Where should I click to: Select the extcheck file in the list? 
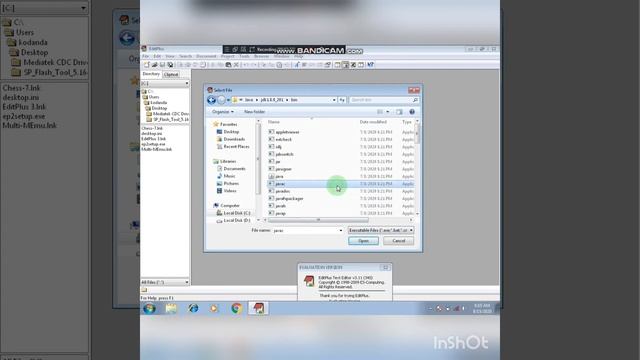pos(283,140)
